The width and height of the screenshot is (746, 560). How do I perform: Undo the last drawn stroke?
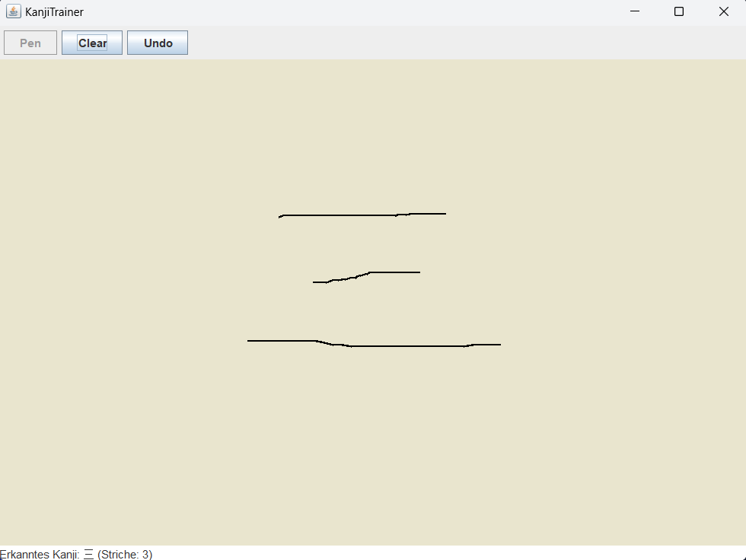point(158,43)
